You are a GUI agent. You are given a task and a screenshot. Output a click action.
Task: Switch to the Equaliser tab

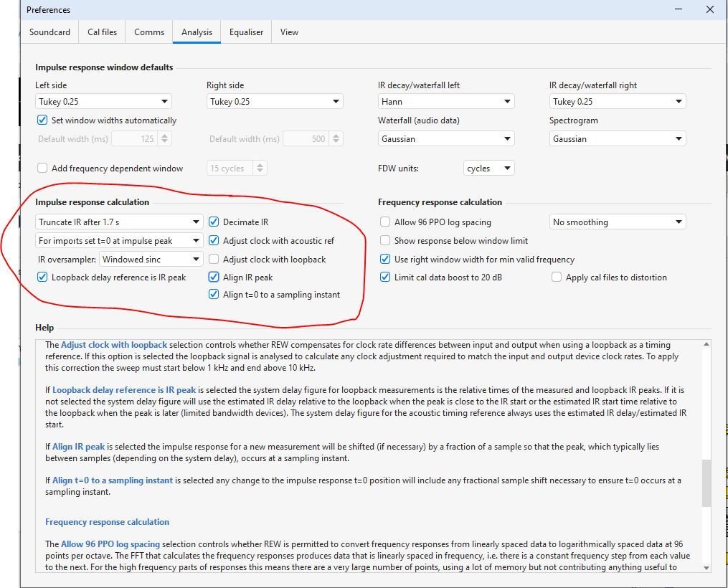pos(246,32)
